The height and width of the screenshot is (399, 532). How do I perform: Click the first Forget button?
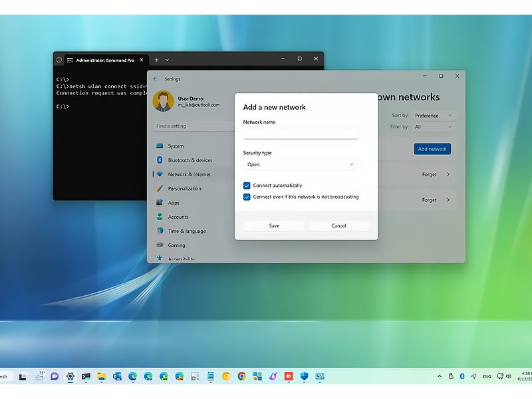click(429, 174)
